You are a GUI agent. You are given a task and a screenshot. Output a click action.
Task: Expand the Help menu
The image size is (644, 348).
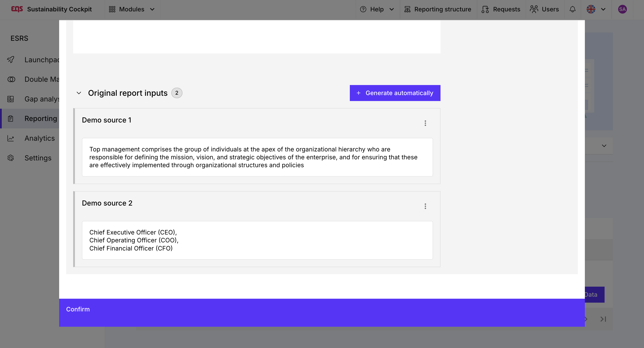pyautogui.click(x=377, y=9)
